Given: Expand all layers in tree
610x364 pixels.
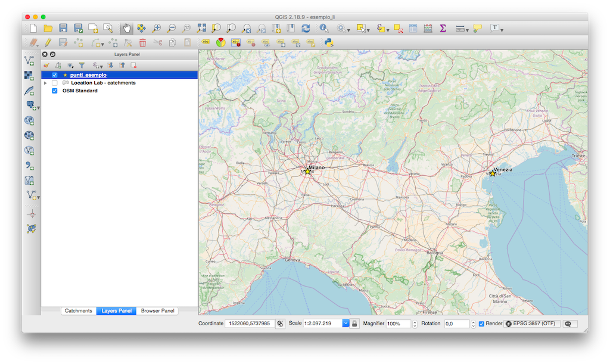Looking at the screenshot, I should click(110, 66).
